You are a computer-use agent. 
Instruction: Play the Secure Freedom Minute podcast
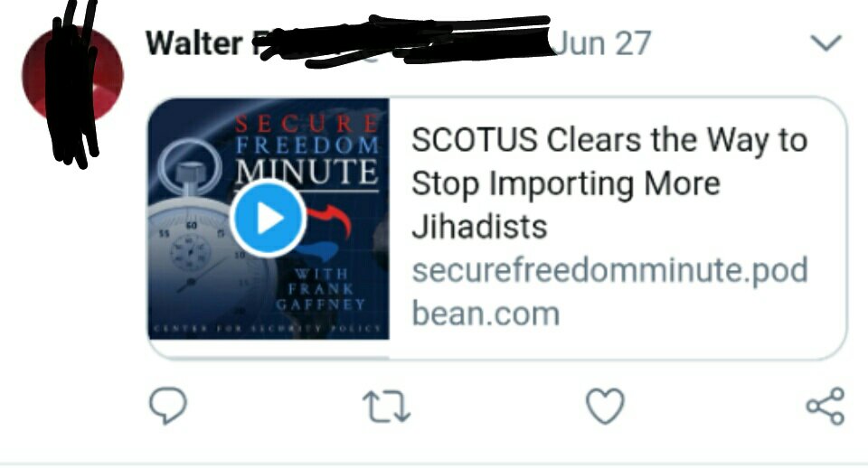[269, 219]
